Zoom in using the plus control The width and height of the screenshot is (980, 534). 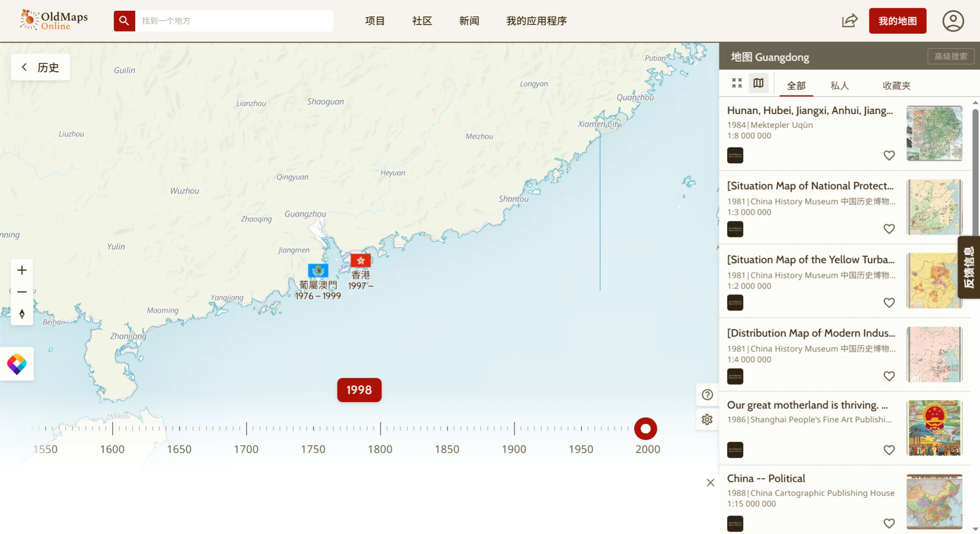(21, 270)
